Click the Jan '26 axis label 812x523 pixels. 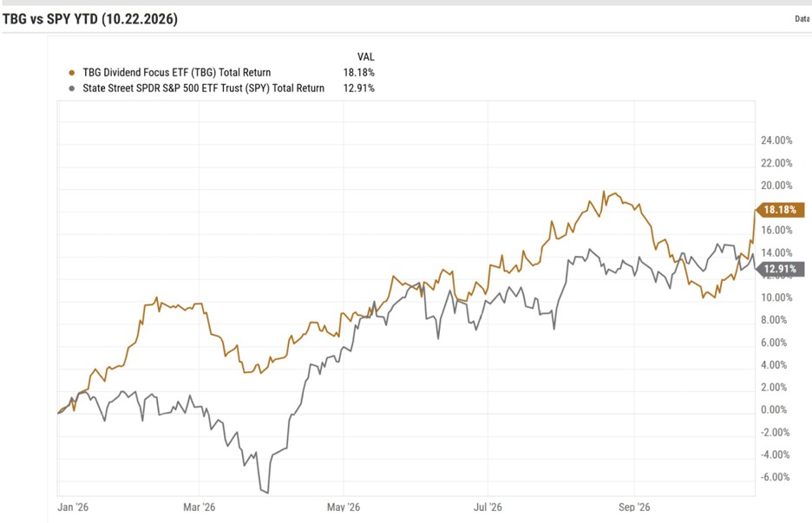(x=73, y=507)
